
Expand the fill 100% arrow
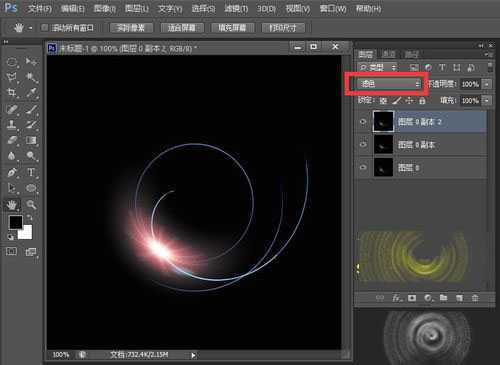(x=487, y=100)
